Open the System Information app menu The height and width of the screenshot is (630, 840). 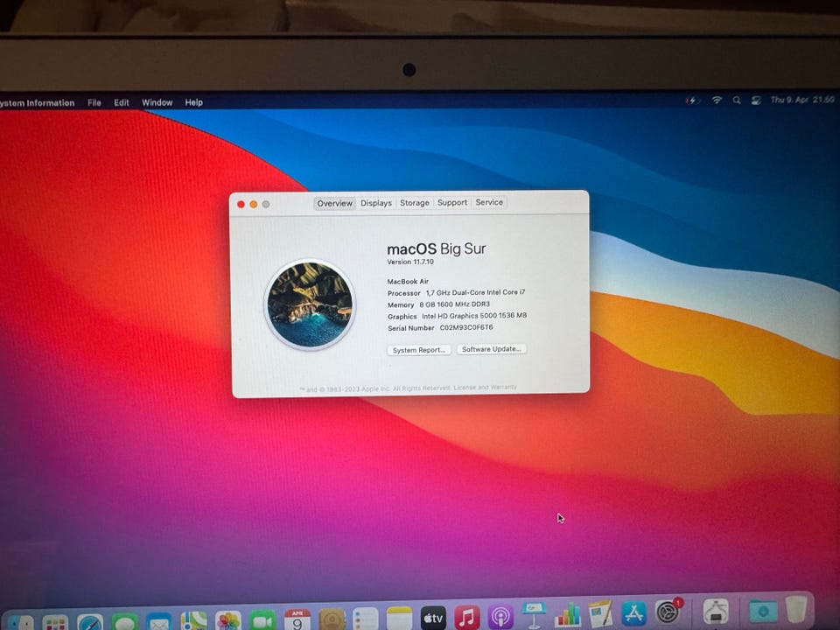[37, 103]
